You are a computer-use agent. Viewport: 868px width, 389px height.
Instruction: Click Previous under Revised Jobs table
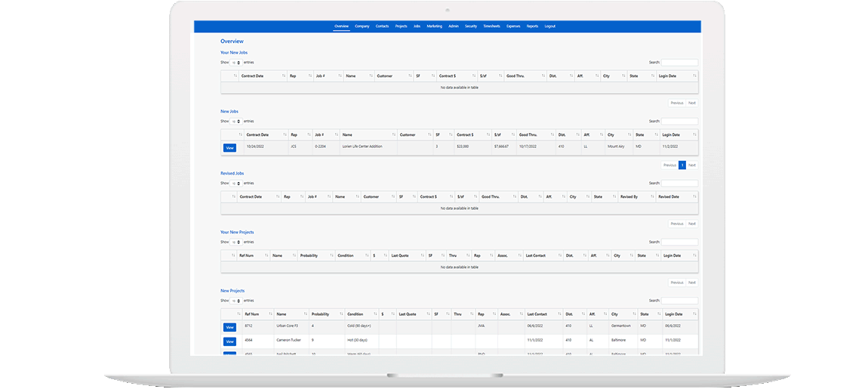pos(676,224)
